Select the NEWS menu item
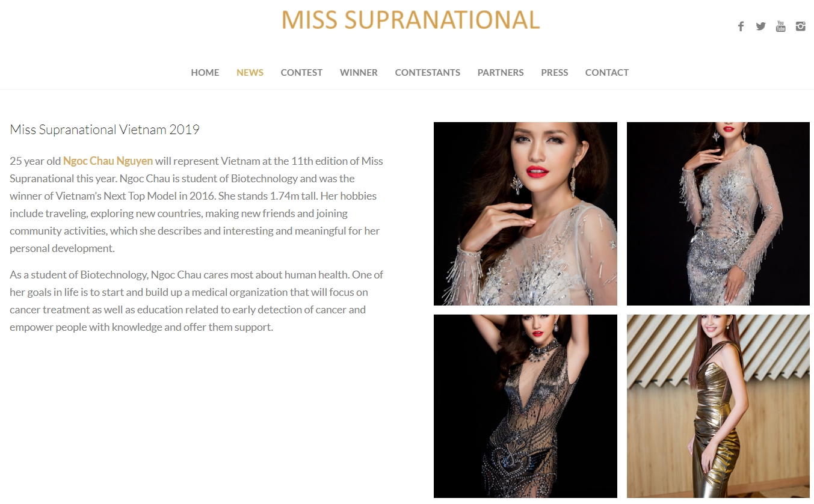 [x=250, y=72]
